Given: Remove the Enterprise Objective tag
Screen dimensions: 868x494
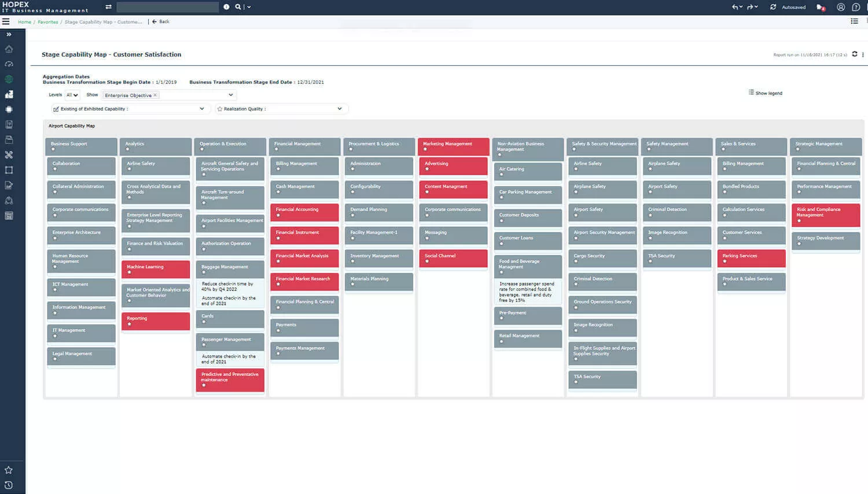Looking at the screenshot, I should click(x=155, y=95).
